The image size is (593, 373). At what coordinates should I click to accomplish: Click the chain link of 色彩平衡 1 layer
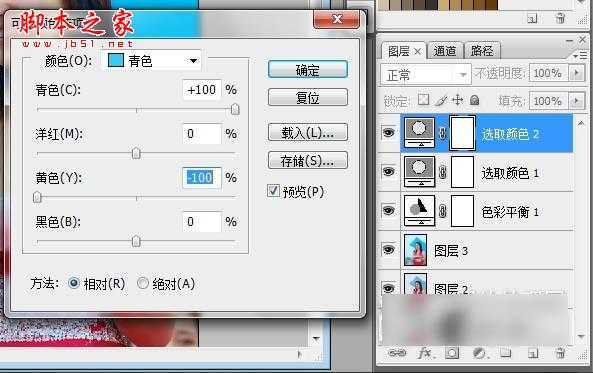pyautogui.click(x=442, y=211)
